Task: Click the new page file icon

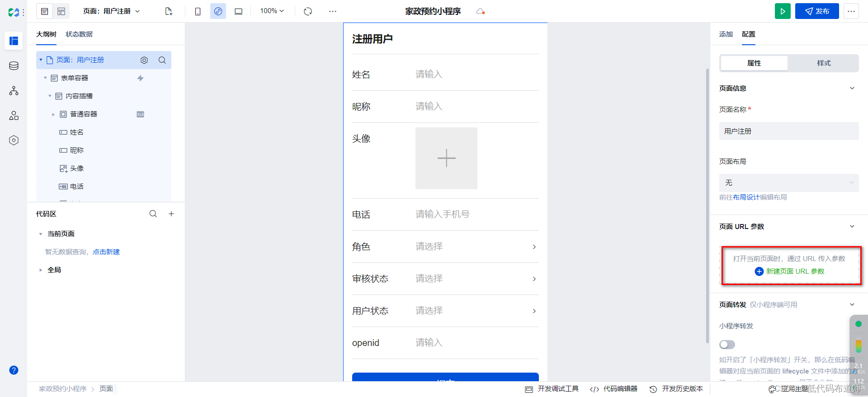Action: [169, 11]
